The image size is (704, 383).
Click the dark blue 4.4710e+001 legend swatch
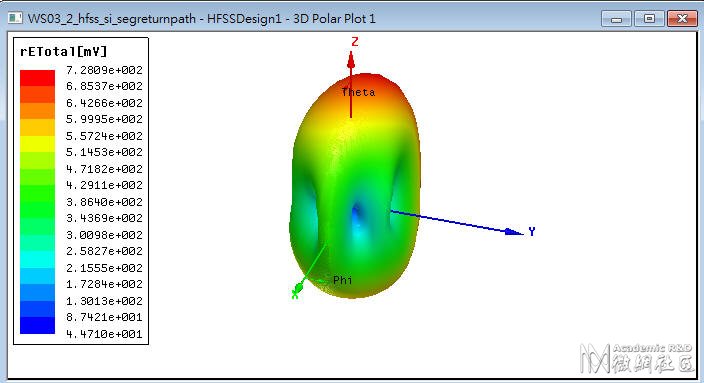coord(37,325)
